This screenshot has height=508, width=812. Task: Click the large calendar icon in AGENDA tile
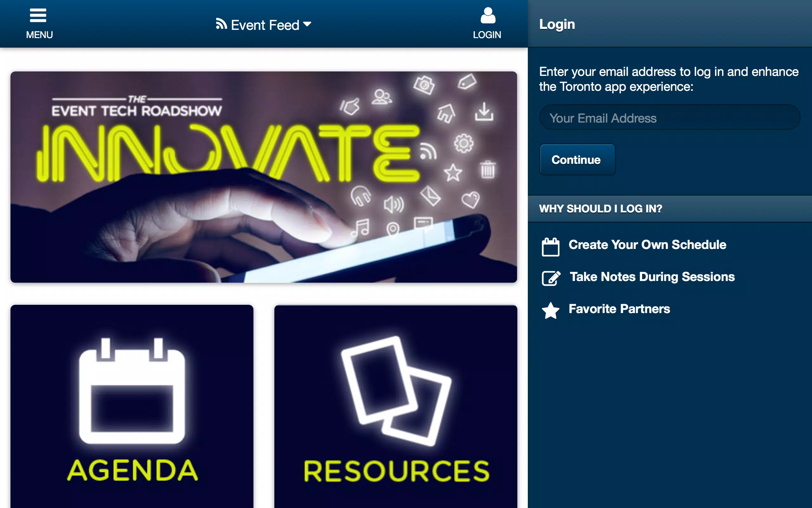pos(132,391)
